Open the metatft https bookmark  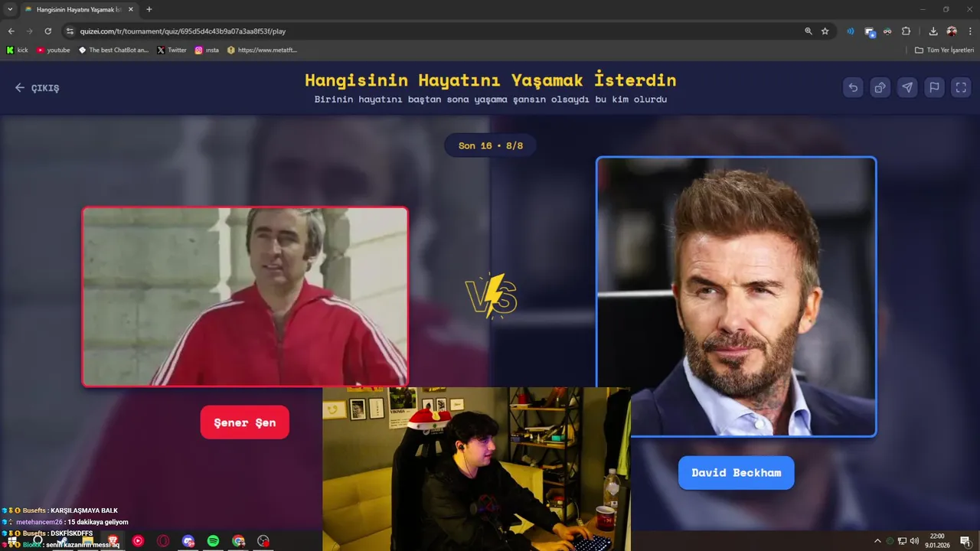pos(262,50)
